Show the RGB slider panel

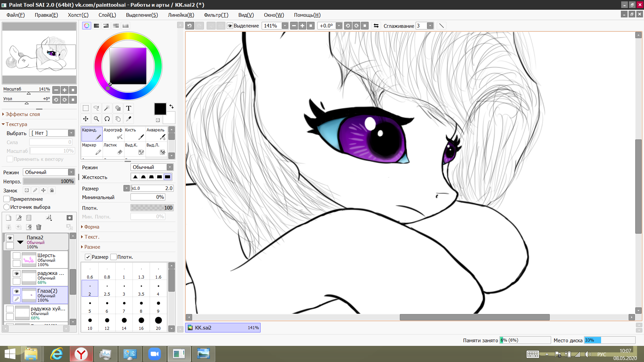click(97, 26)
